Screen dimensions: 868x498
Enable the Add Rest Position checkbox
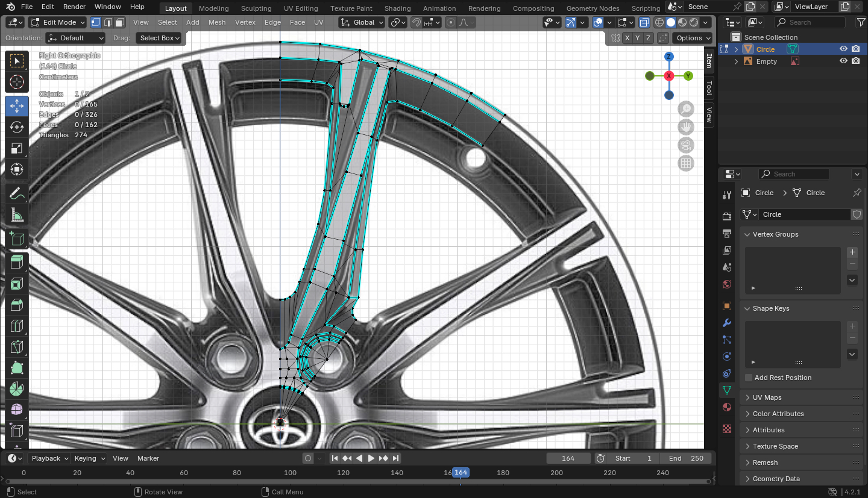point(749,378)
